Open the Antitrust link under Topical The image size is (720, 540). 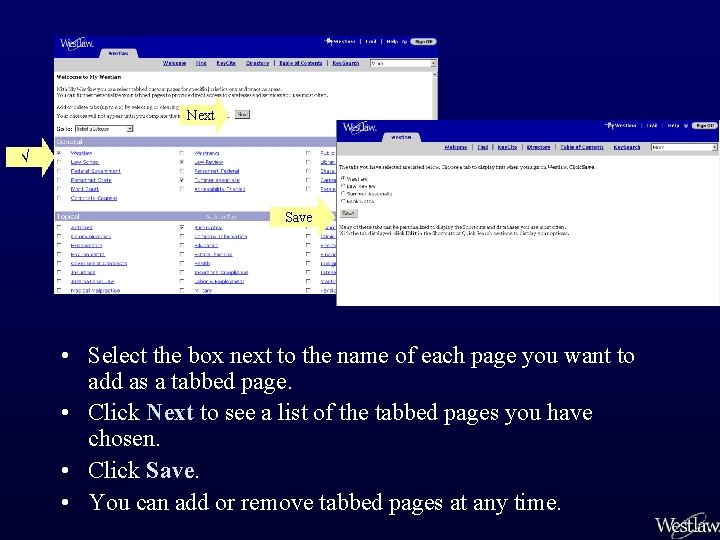(x=82, y=227)
